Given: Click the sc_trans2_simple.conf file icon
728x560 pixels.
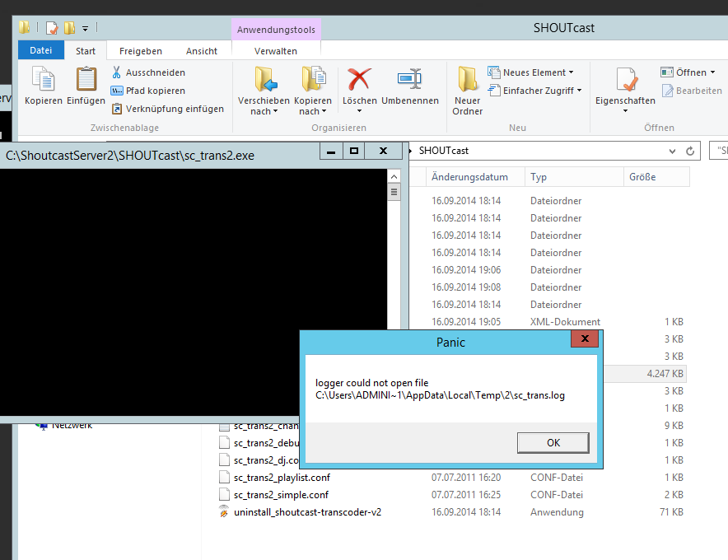Looking at the screenshot, I should tap(224, 494).
